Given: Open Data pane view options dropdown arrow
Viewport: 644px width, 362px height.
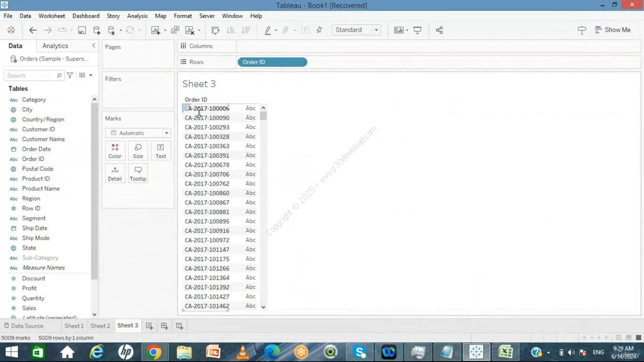Looking at the screenshot, I should [x=91, y=75].
